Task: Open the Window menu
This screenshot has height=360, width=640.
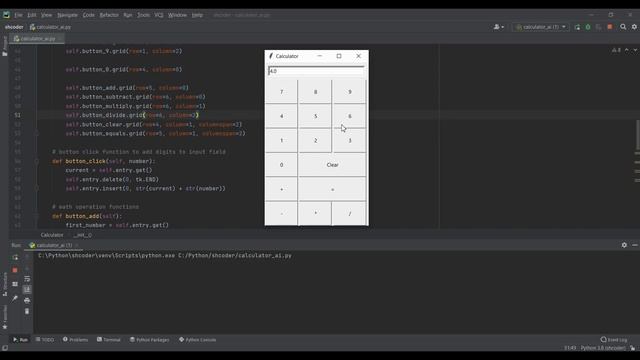Action: [177, 15]
